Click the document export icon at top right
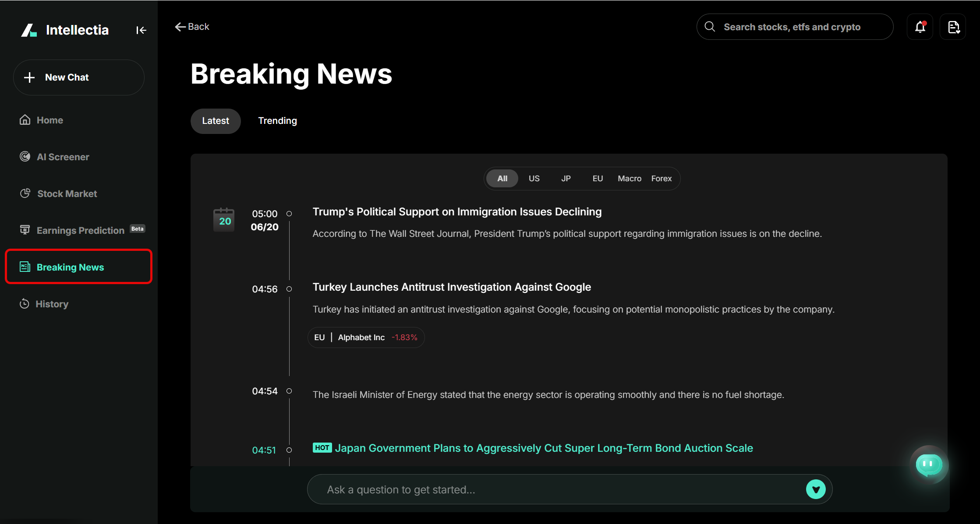The height and width of the screenshot is (524, 980). click(x=953, y=27)
